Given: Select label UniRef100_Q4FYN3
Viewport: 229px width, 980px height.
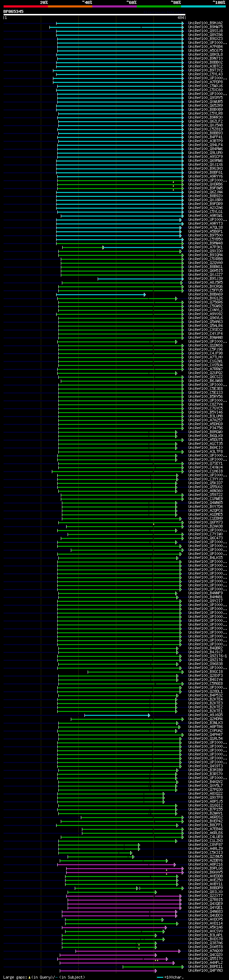Looking at the screenshot, I should click(205, 971).
